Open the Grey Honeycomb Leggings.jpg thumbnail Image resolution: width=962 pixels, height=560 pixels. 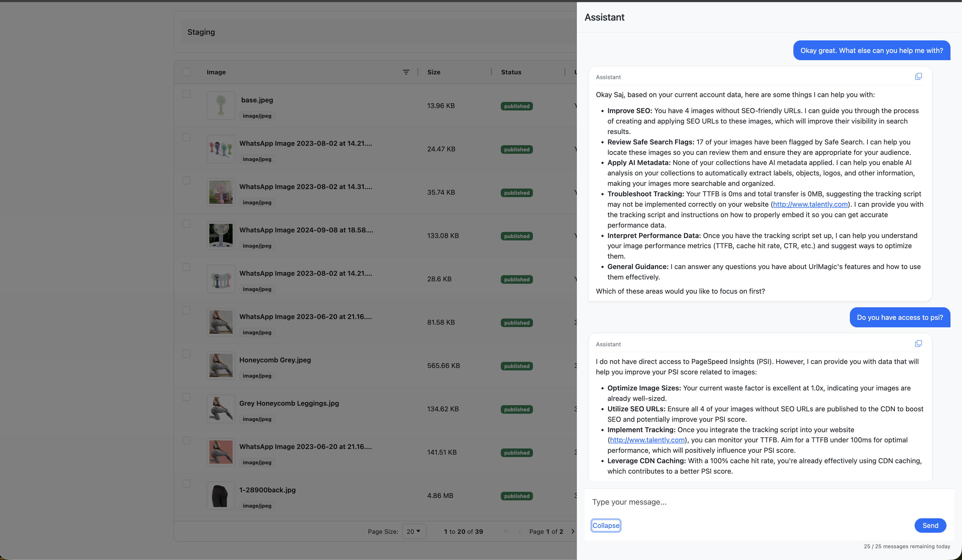point(221,409)
